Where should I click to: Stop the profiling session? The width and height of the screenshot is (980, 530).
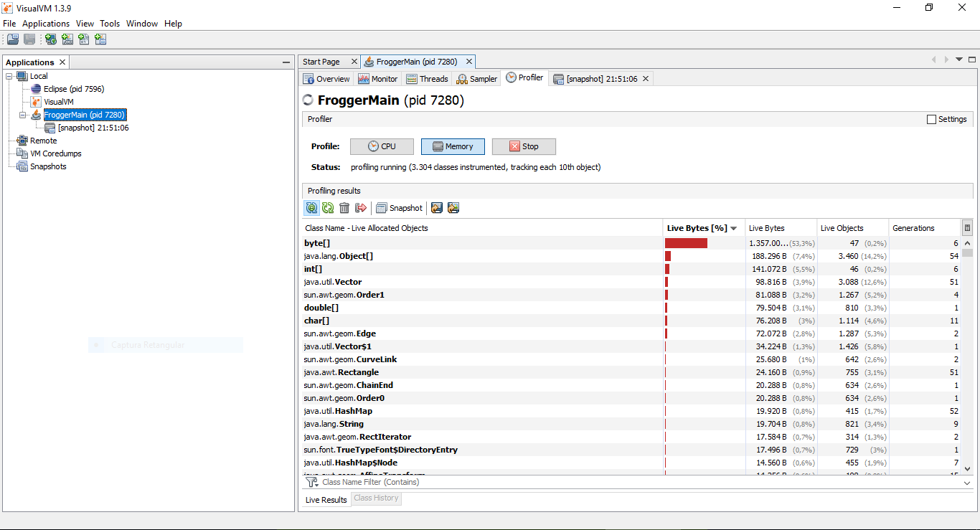point(524,146)
